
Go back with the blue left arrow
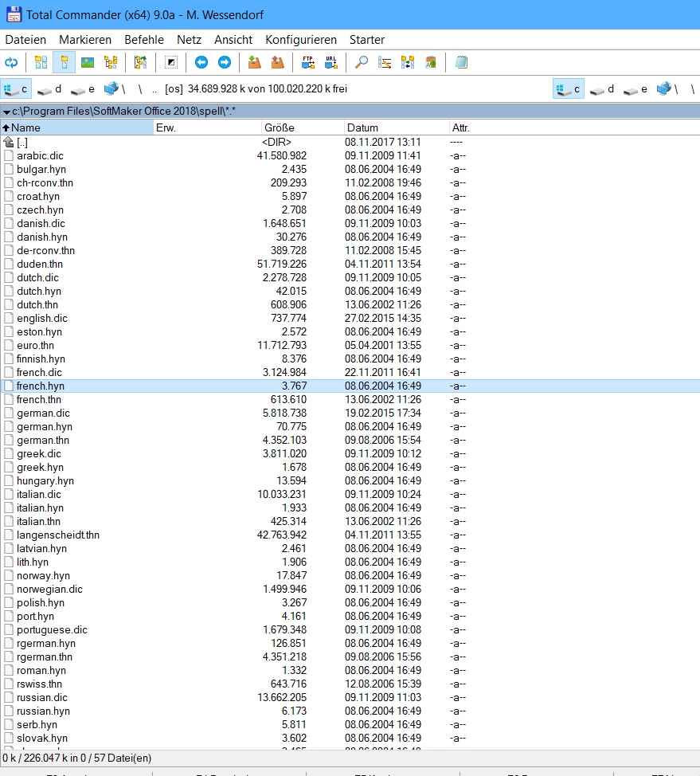(x=201, y=62)
